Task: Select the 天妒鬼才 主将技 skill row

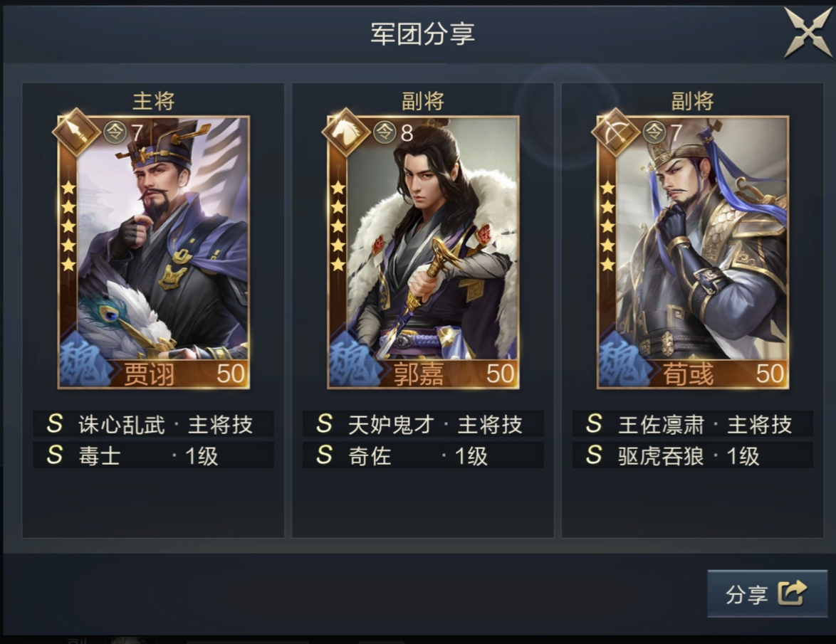Action: [x=423, y=424]
